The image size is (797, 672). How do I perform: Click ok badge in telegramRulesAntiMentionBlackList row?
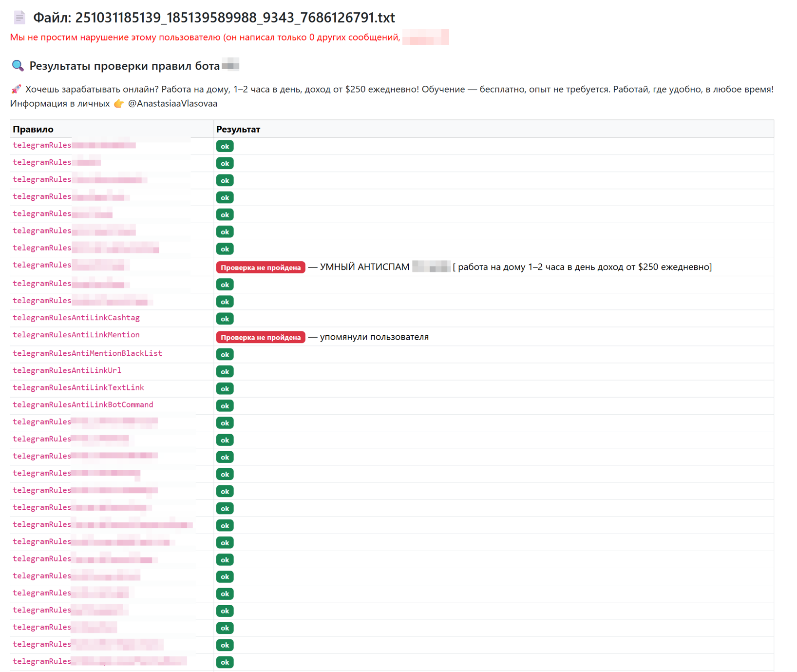point(225,354)
